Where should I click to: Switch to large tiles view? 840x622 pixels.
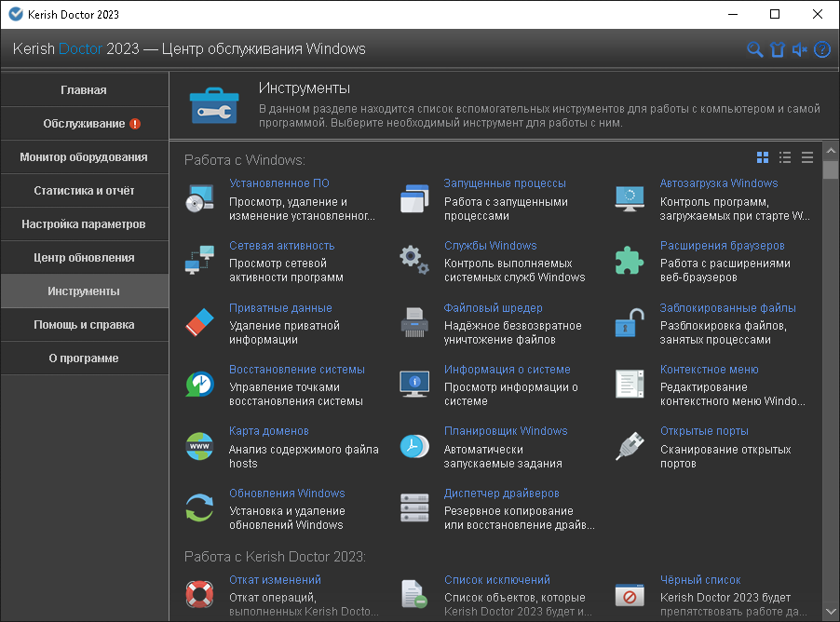763,157
